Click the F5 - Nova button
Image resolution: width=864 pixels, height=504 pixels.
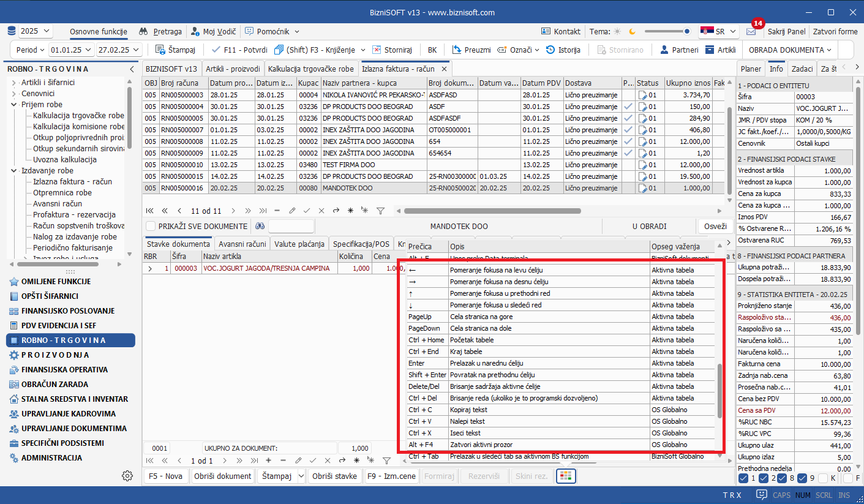click(165, 476)
